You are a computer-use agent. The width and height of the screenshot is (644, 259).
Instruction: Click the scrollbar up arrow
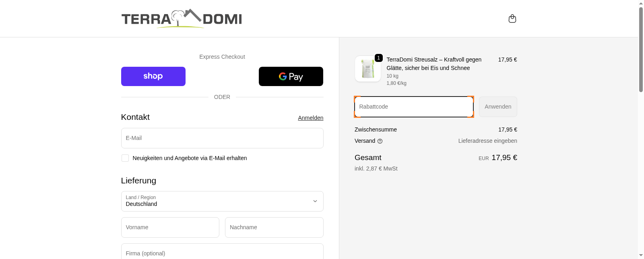[641, 3]
